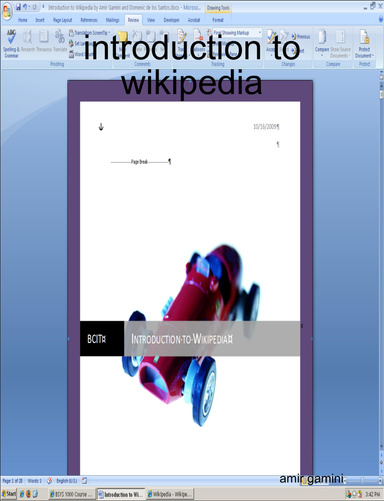
Task: Go to the Mailings tab
Action: (x=113, y=20)
